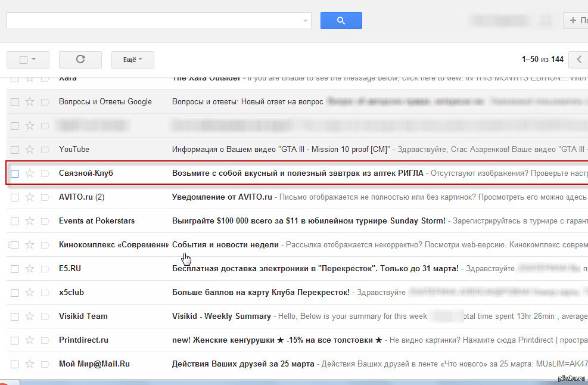Star the Visikid Team email
Viewport: 588px width, 385px height.
30,316
